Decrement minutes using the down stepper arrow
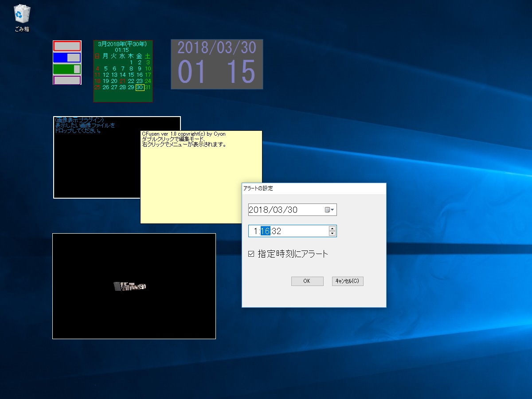The height and width of the screenshot is (399, 532). click(x=332, y=233)
